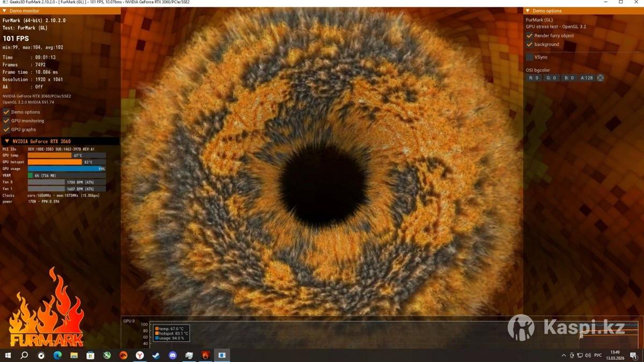
Task: Open Steam from the taskbar
Action: (156, 355)
